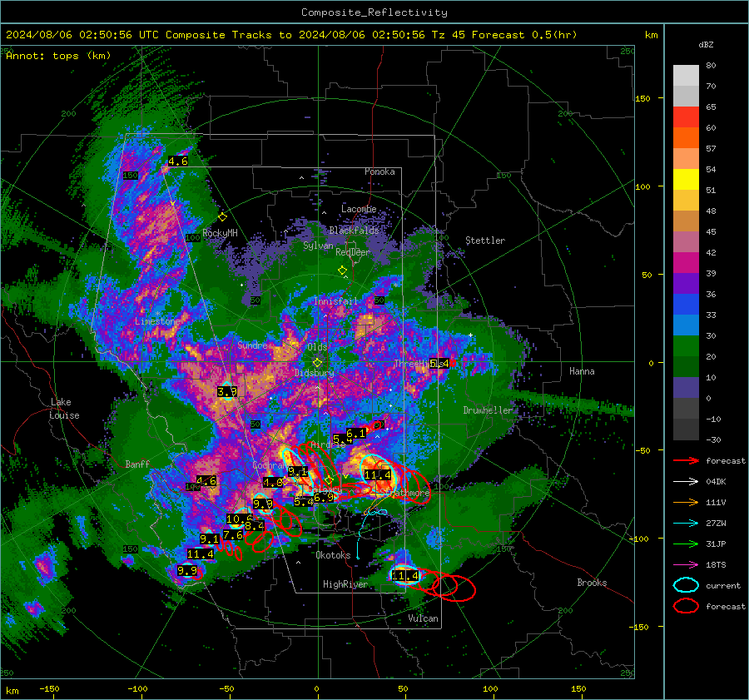The image size is (749, 700).
Task: Click the Stettler city label
Action: point(485,241)
